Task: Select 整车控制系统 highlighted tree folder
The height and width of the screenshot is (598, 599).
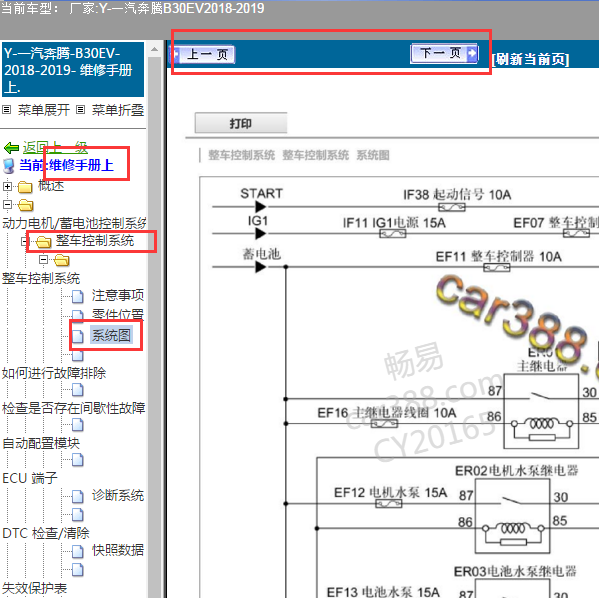Action: tap(95, 241)
